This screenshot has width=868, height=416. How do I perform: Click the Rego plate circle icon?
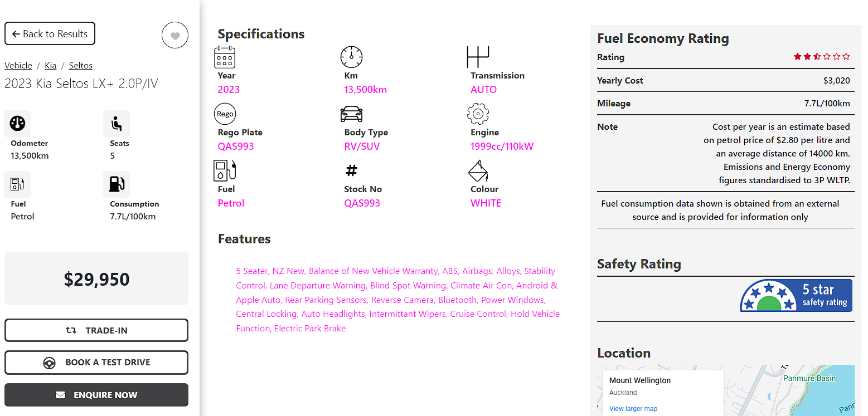tap(225, 114)
